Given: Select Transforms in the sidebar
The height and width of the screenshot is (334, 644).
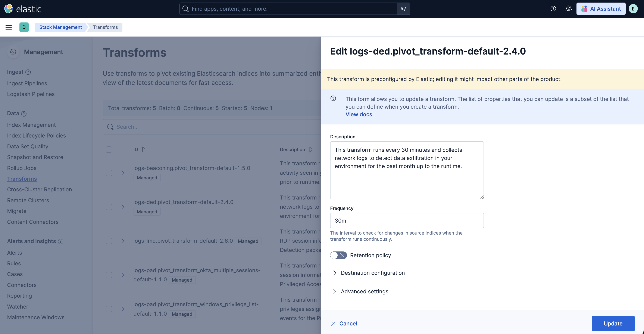Looking at the screenshot, I should 22,179.
